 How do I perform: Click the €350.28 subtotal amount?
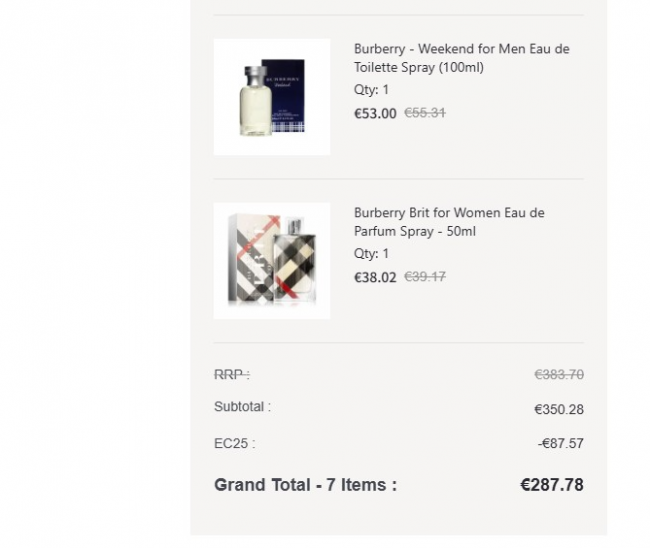click(x=559, y=409)
